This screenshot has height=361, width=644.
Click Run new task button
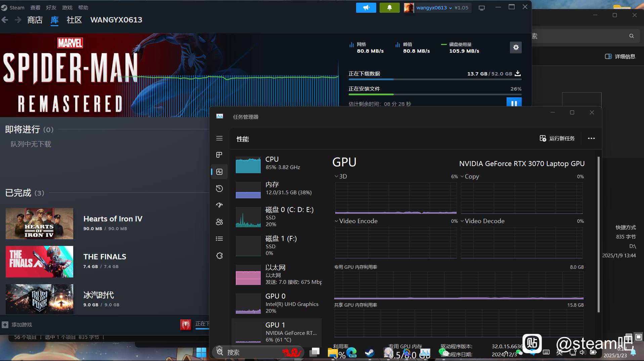[x=557, y=138]
